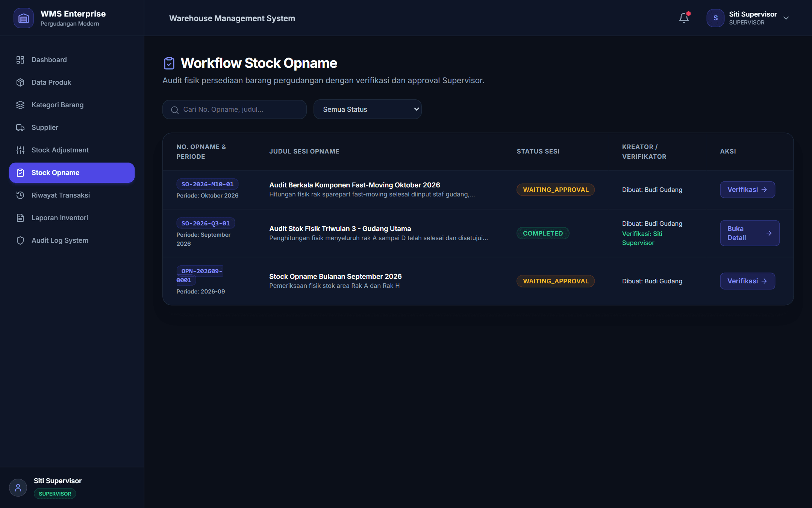Click the Laporan Inventori document icon
This screenshot has height=508, width=812.
pyautogui.click(x=20, y=218)
